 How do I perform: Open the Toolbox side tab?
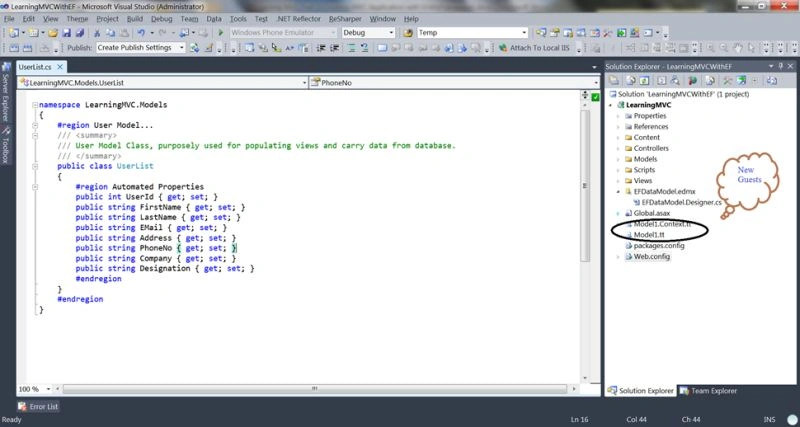[6, 145]
